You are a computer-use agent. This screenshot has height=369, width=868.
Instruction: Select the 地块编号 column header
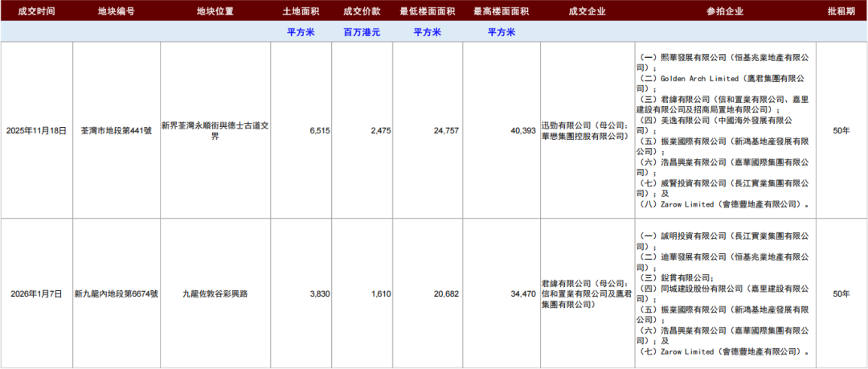(117, 11)
